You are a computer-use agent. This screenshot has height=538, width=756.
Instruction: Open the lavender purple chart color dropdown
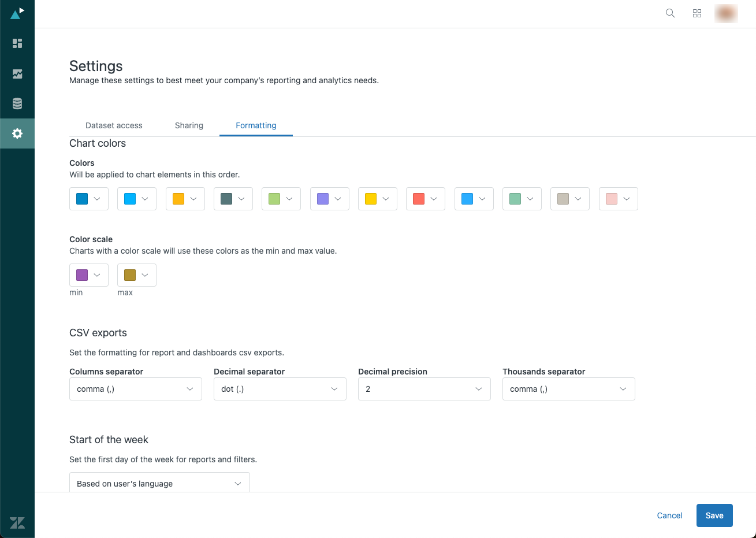tap(330, 199)
